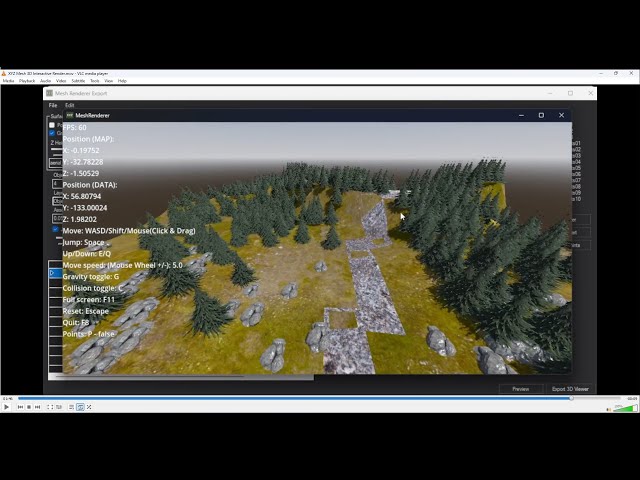Open the VLC Subtitle menu
This screenshot has width=640, height=480.
[x=78, y=81]
